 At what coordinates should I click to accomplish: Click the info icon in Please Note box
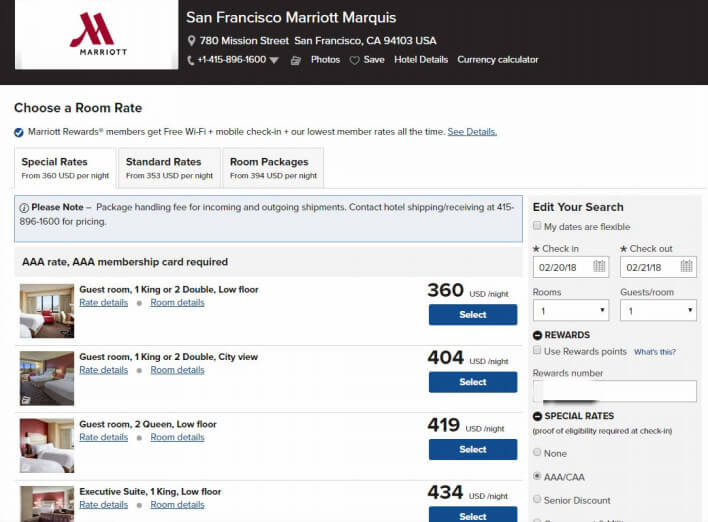[x=23, y=207]
